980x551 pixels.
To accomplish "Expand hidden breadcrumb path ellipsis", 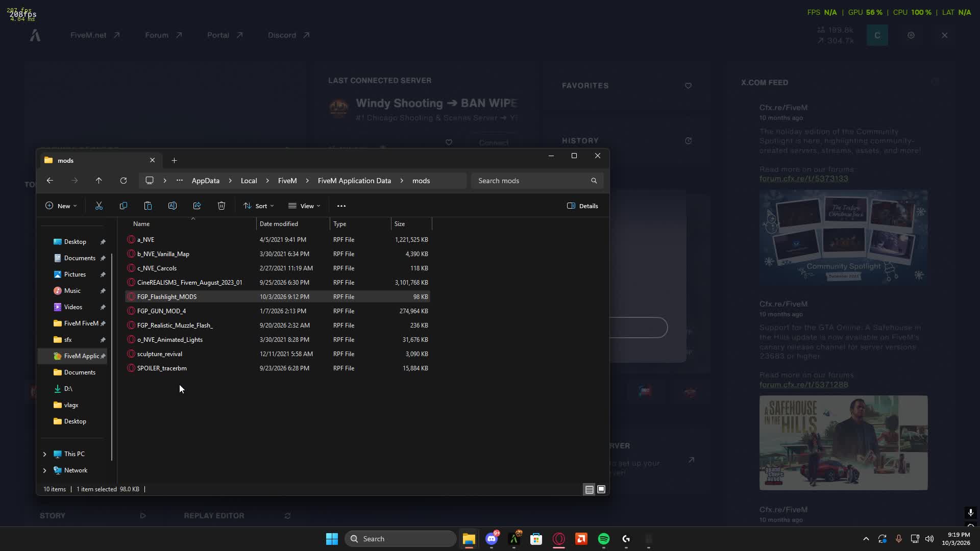I will 180,181.
